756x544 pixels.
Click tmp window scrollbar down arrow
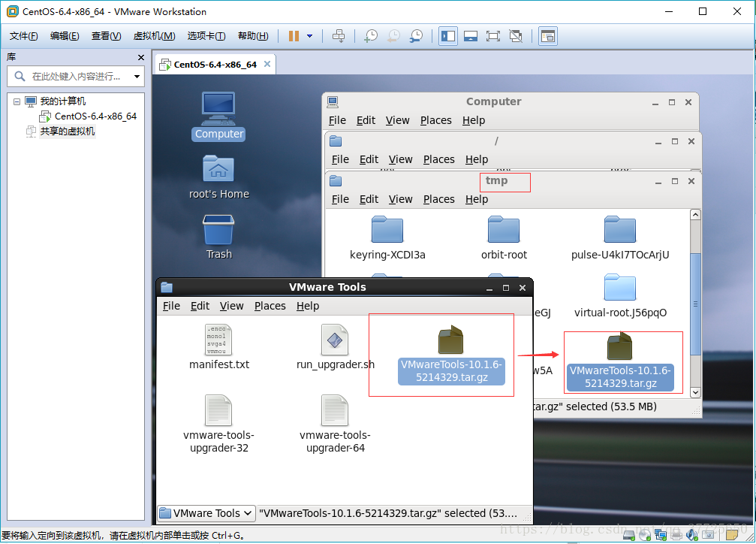point(695,392)
